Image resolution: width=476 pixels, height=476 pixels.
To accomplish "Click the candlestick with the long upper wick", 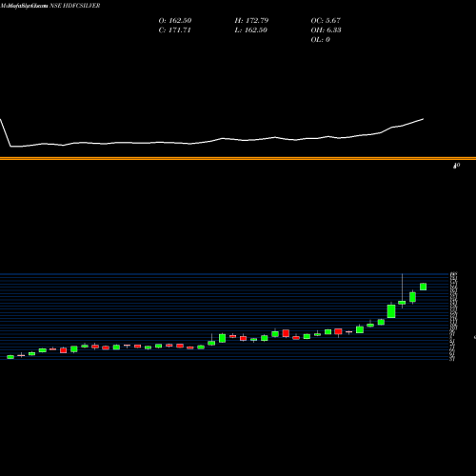I will pyautogui.click(x=402, y=302).
